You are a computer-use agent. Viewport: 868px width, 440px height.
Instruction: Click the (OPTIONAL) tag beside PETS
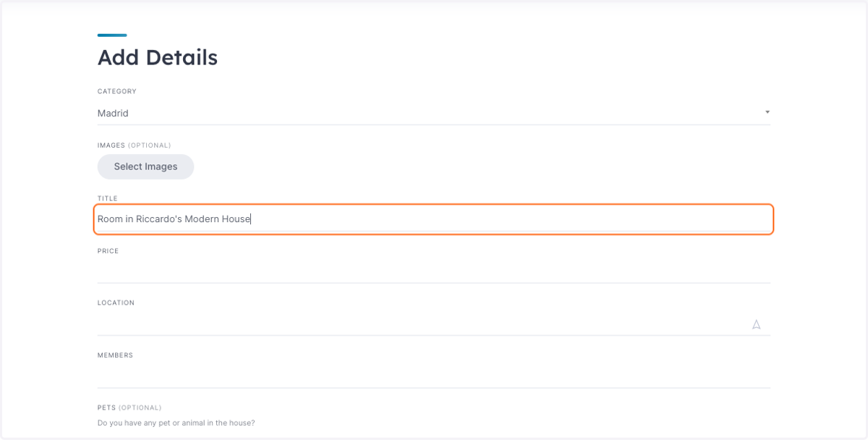pos(140,407)
